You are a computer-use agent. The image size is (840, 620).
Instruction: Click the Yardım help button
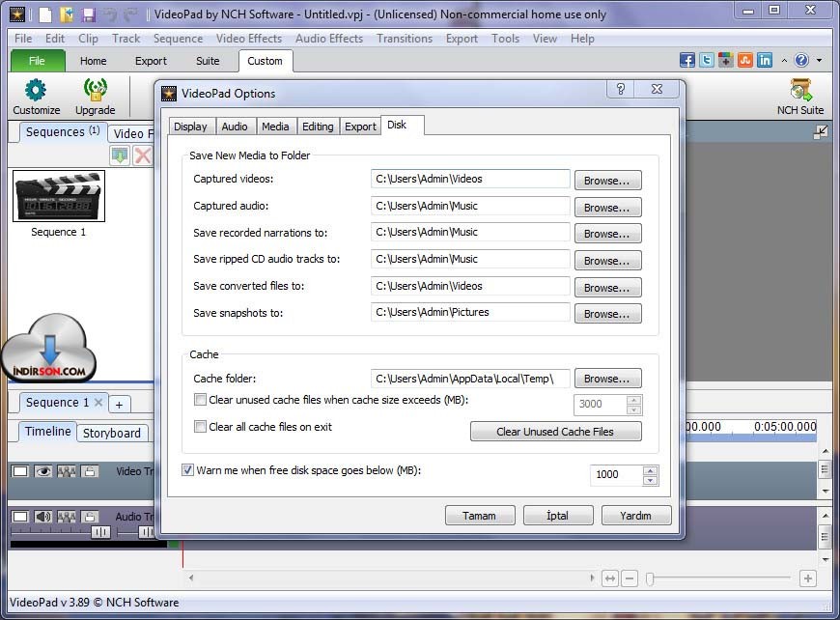(636, 516)
